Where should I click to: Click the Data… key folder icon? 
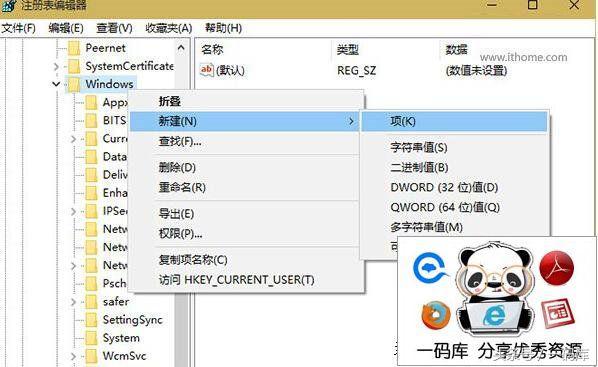pyautogui.click(x=91, y=157)
